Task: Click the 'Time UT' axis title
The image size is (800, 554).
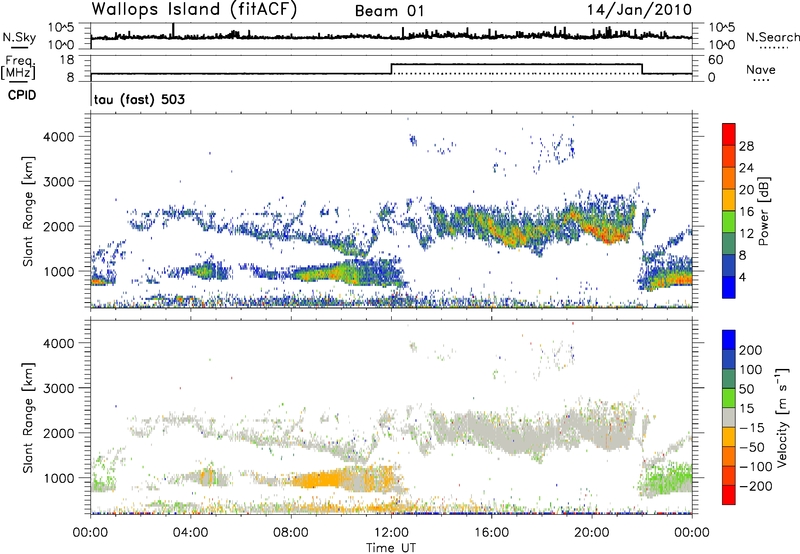Action: pos(391,548)
